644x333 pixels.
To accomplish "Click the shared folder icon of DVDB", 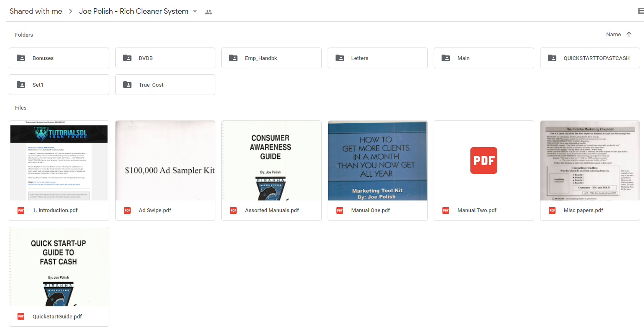I will (127, 58).
